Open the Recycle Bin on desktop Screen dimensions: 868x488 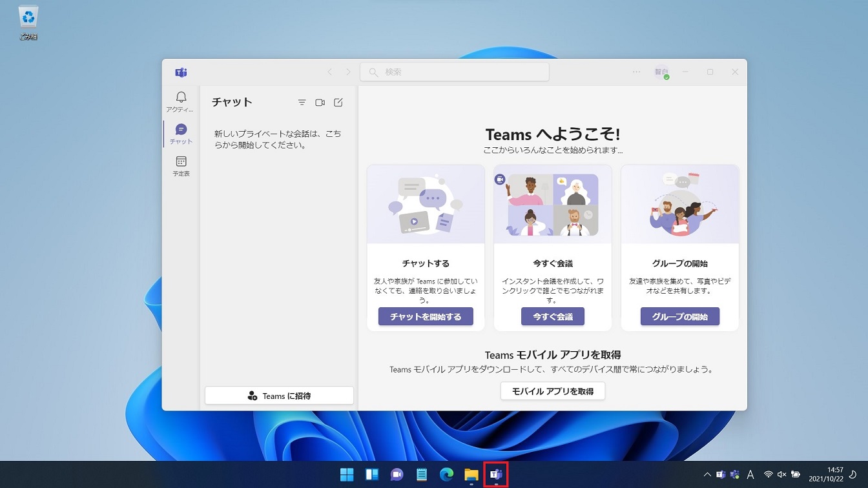(28, 23)
